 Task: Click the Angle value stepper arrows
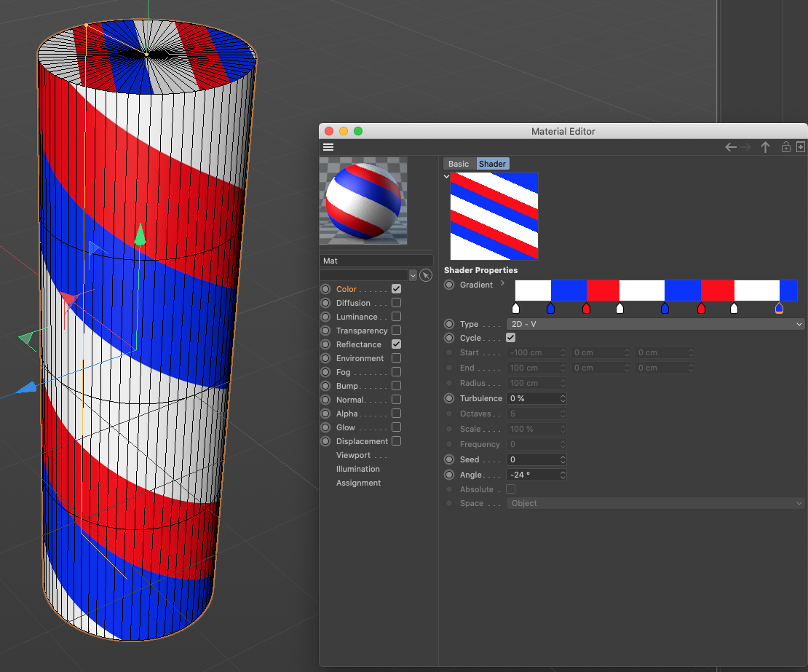[563, 475]
